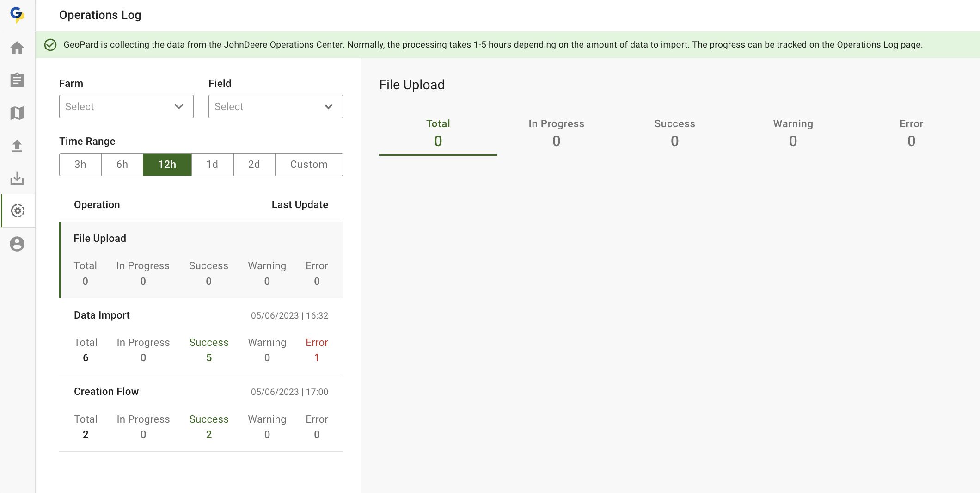Open the map icon in sidebar
This screenshot has height=493, width=980.
click(17, 113)
